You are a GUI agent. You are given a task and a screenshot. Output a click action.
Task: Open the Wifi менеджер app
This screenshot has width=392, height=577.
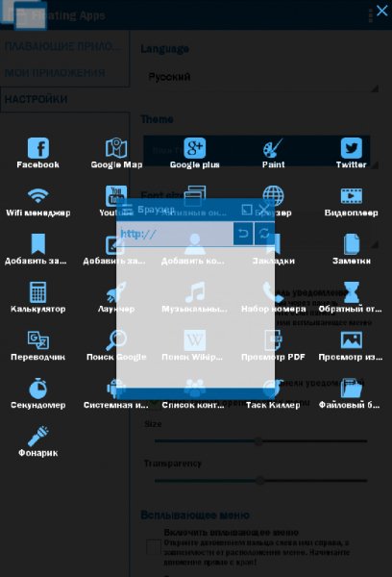pos(37,201)
